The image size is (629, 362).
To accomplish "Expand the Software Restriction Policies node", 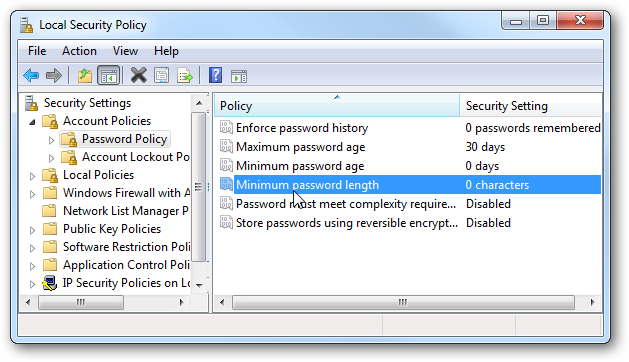I will click(32, 248).
